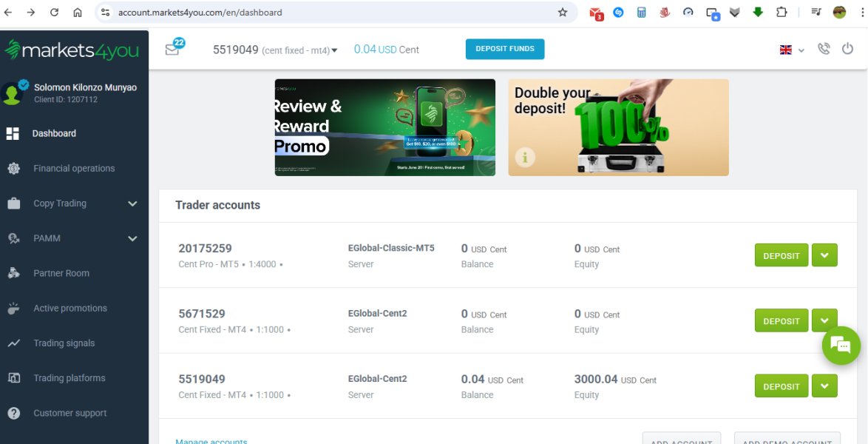
Task: Click the Solomon Kilonzo Munyao user name
Action: (x=85, y=87)
